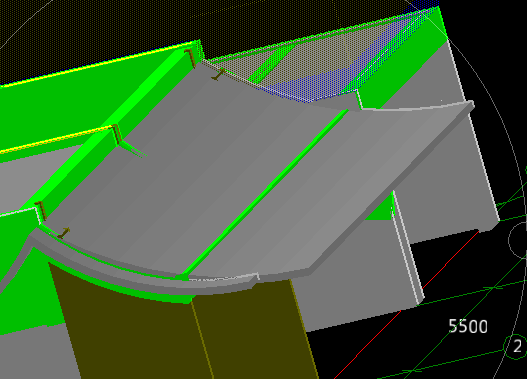Pick the green stripe across the curved slab
The height and width of the screenshot is (379, 527).
[x=264, y=195]
